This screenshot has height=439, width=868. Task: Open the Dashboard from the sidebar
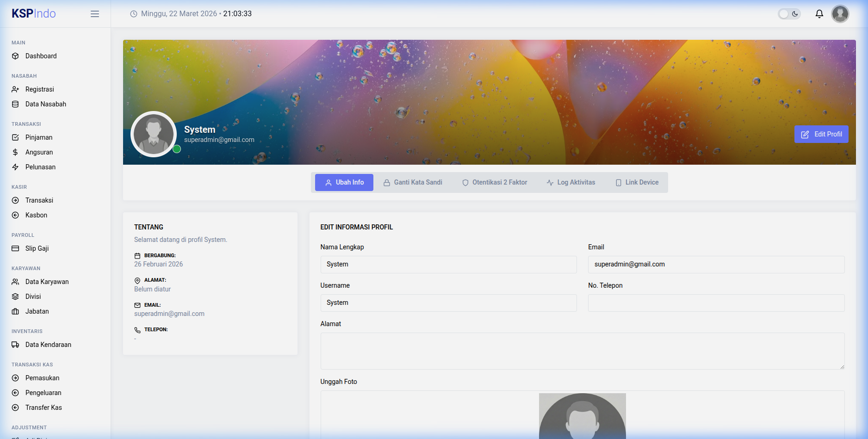click(41, 56)
